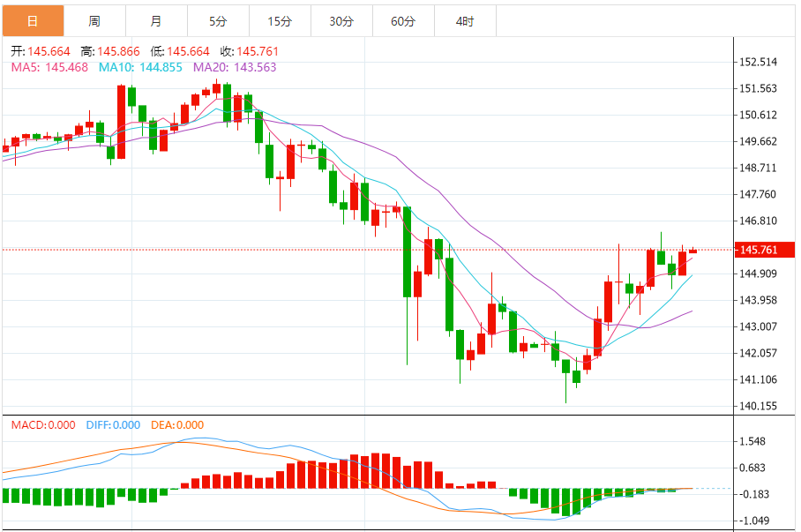Screen dimensions: 801x532
Task: Click the 141.106 price axis label
Action: [x=758, y=379]
